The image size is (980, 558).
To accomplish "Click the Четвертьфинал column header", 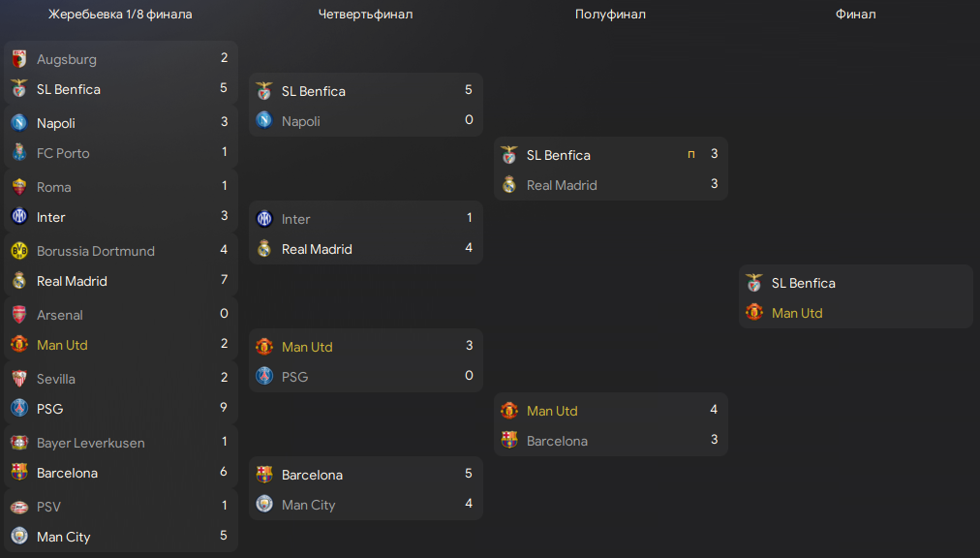I will click(x=366, y=14).
